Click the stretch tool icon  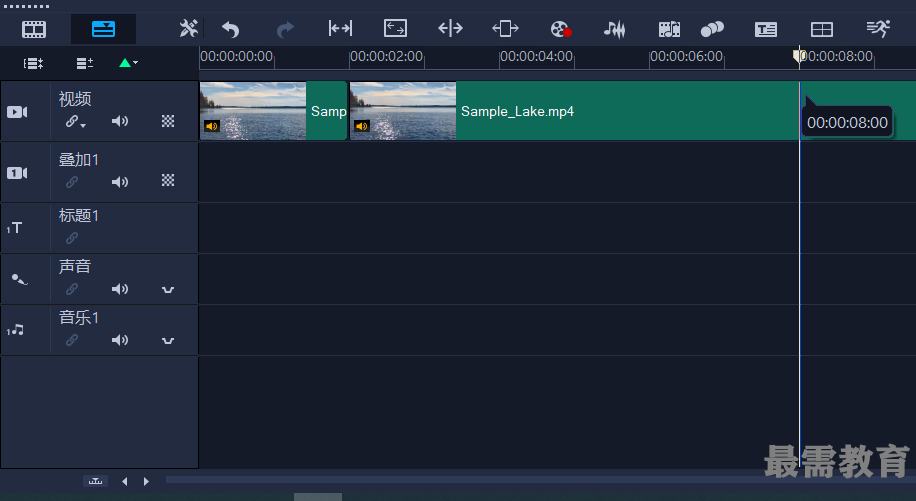(395, 28)
